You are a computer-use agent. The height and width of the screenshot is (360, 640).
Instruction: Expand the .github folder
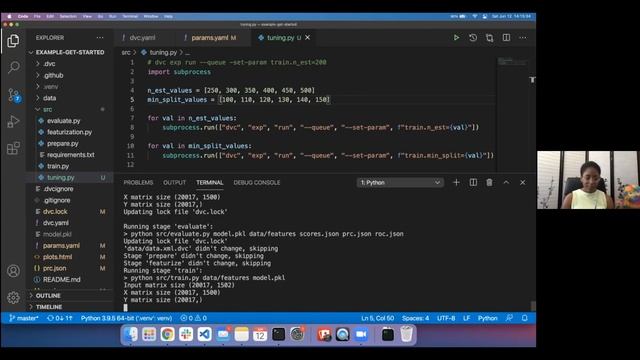click(x=53, y=75)
